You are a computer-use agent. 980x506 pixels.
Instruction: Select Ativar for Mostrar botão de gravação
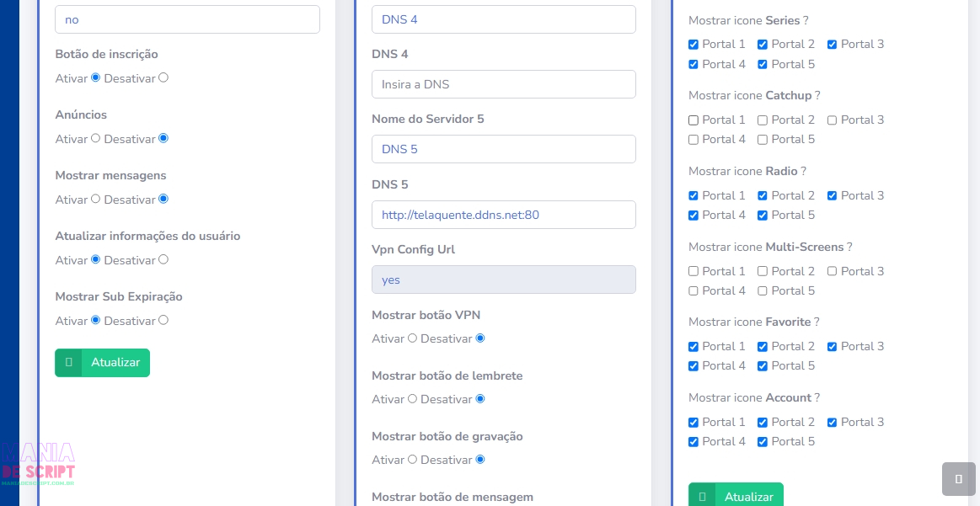(412, 459)
